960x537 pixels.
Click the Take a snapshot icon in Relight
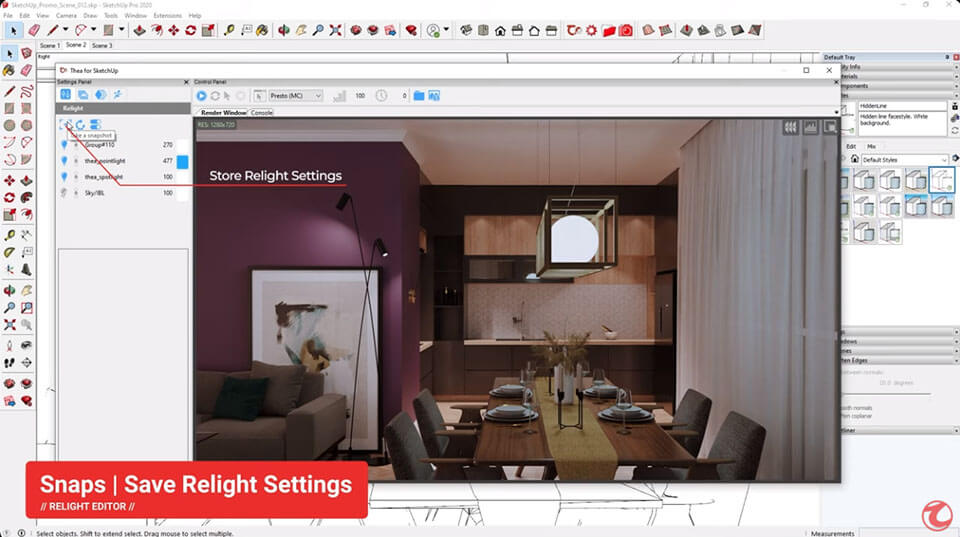66,125
